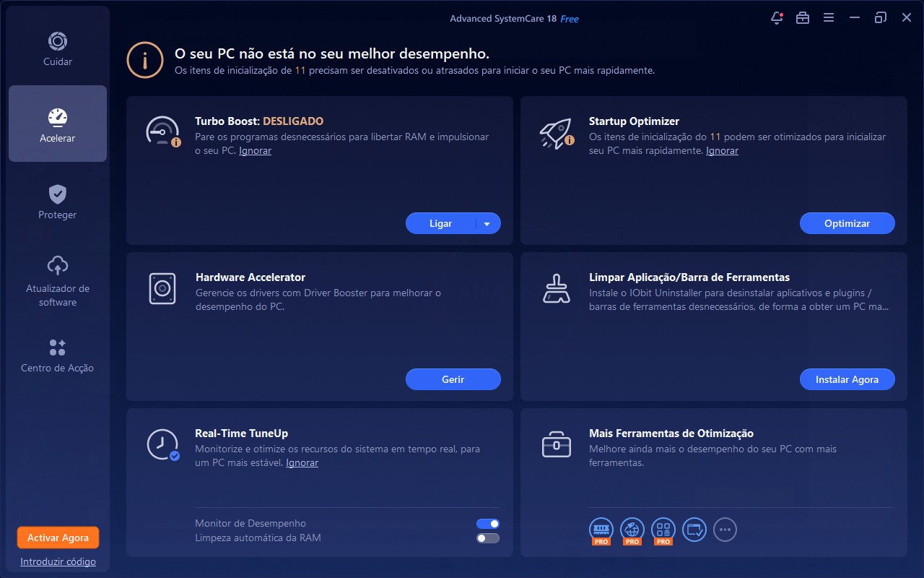Open the PRO internet booster globe icon

632,530
